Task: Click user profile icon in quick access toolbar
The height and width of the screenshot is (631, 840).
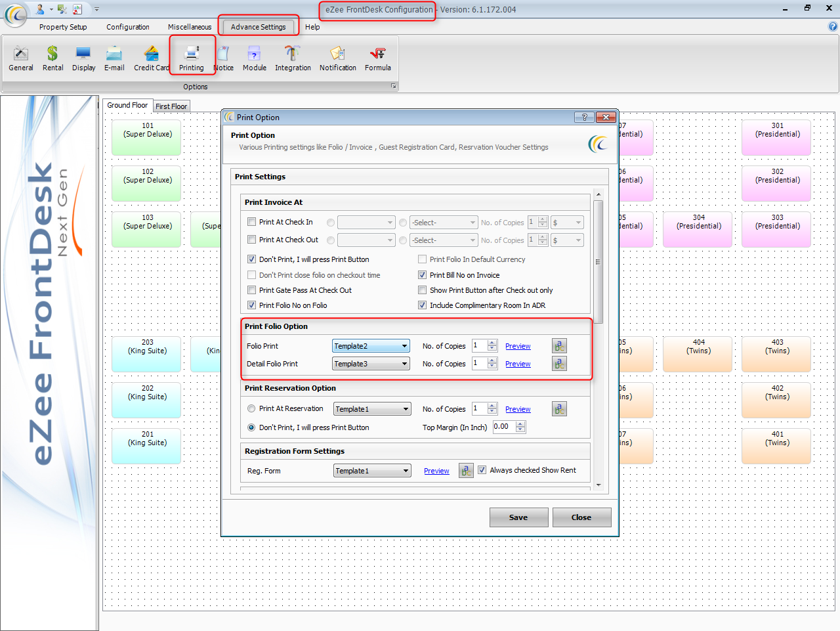Action: click(40, 9)
